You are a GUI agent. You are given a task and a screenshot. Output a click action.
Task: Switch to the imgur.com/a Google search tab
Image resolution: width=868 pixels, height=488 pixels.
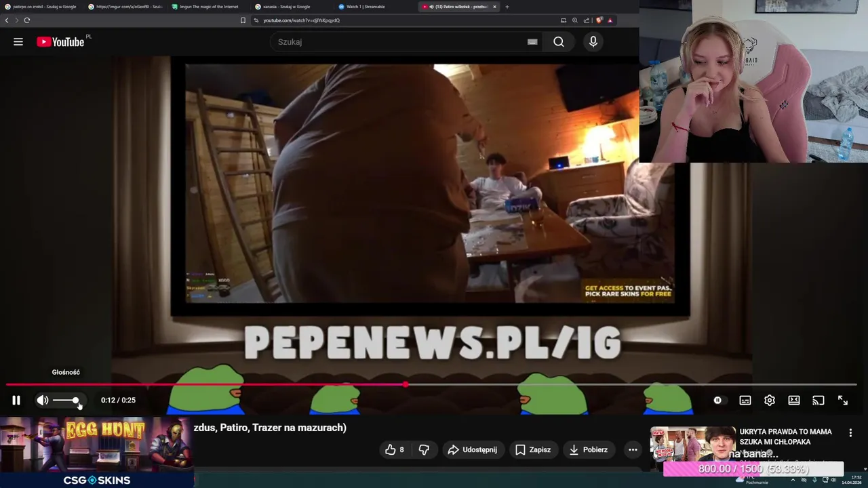[x=125, y=7]
